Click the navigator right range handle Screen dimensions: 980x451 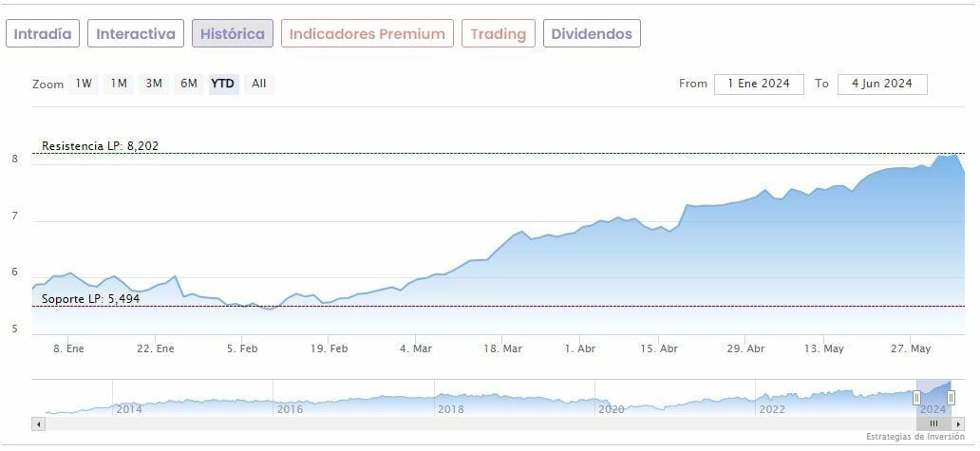[951, 397]
